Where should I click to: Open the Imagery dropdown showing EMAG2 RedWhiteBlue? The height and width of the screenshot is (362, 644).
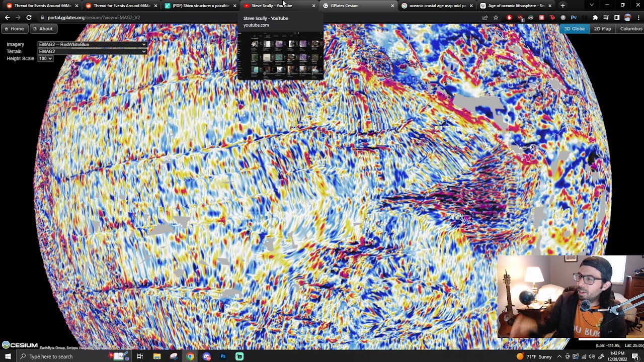[x=93, y=44]
